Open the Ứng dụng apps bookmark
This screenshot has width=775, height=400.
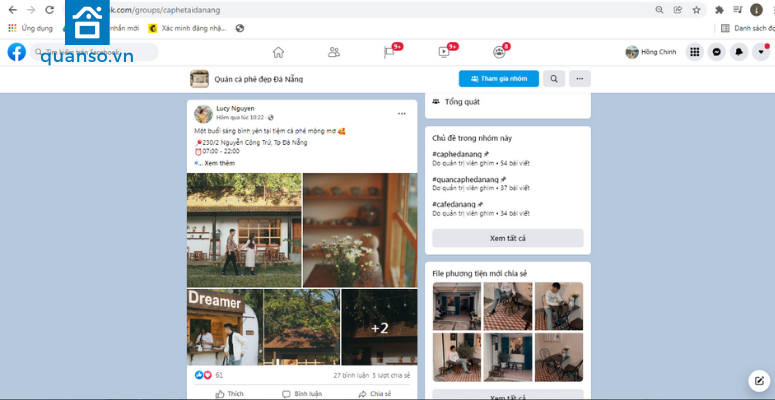coord(31,28)
